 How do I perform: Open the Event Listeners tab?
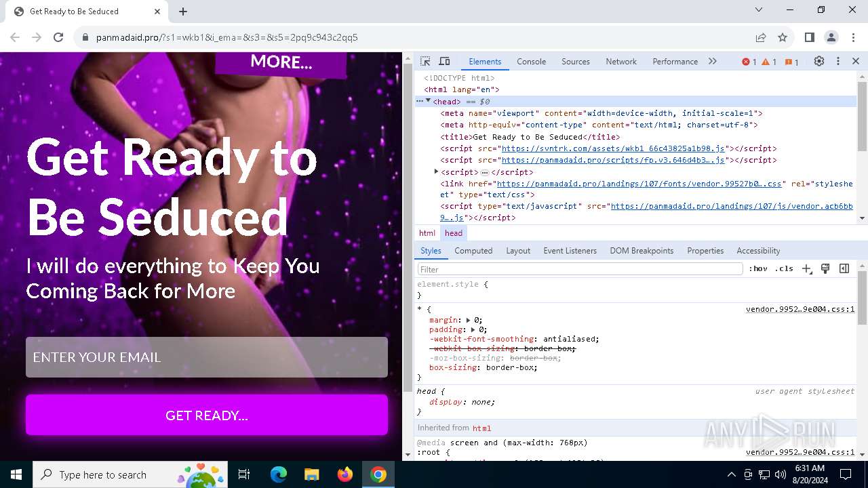[570, 251]
